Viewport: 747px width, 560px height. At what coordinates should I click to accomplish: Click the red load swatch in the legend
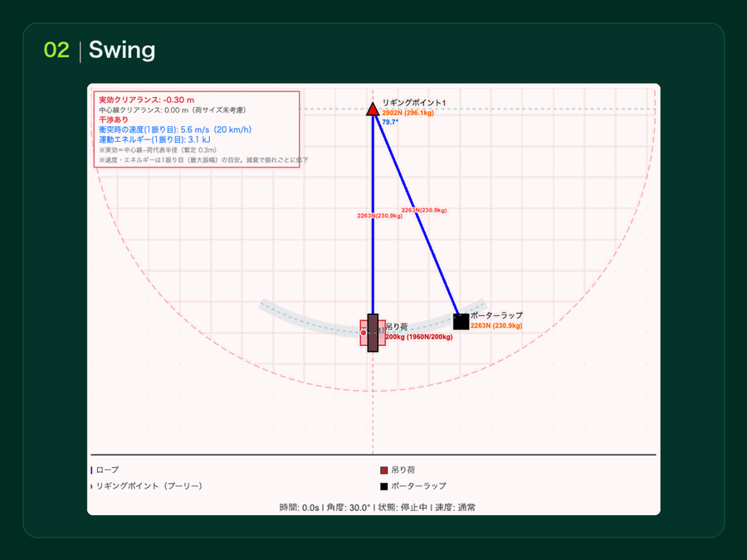point(384,470)
